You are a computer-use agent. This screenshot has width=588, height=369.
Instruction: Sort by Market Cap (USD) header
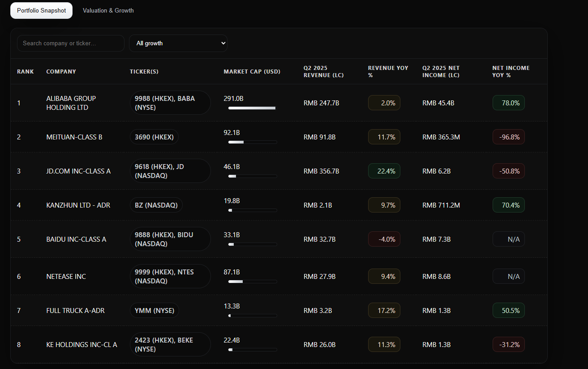(252, 72)
